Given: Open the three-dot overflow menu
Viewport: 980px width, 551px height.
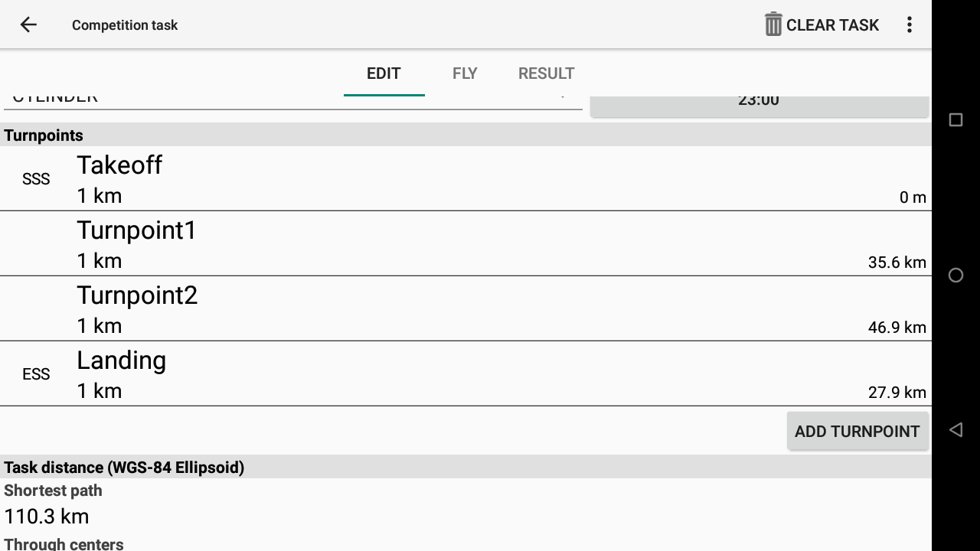Looking at the screenshot, I should 910,24.
